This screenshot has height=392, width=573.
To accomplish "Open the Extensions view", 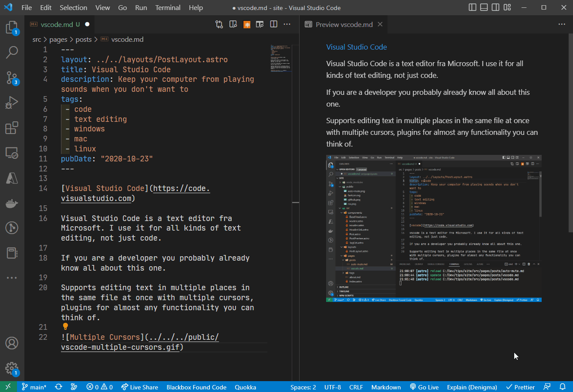I will (x=12, y=128).
